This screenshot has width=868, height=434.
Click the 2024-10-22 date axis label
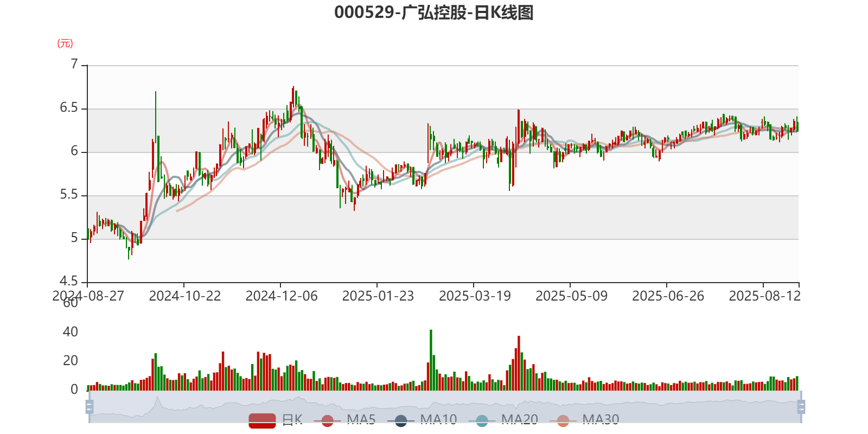coord(185,296)
